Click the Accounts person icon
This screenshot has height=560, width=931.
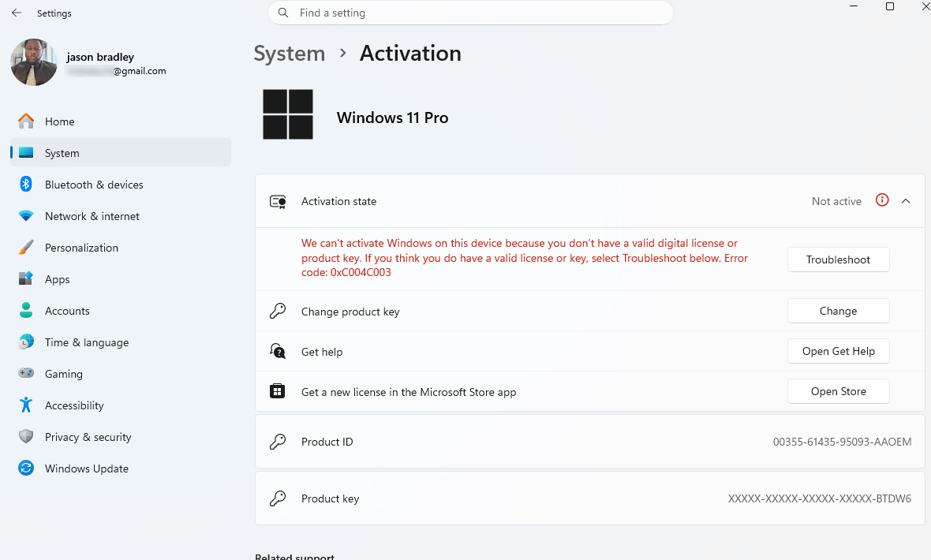coord(26,310)
